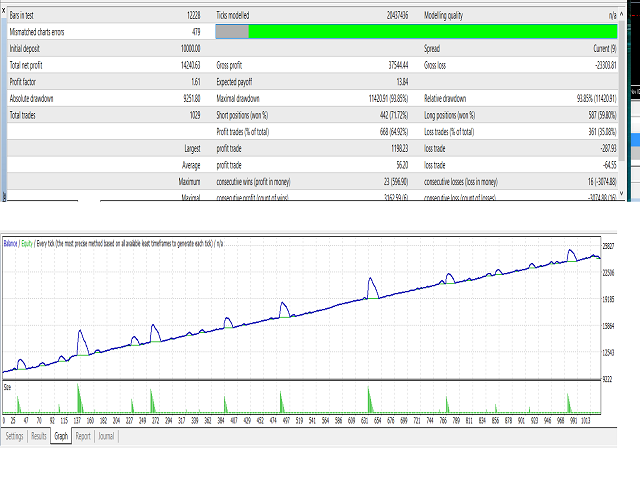This screenshot has width=640, height=480.
Task: Select the consecutive wins value 23 (596.90)
Action: pyautogui.click(x=396, y=182)
